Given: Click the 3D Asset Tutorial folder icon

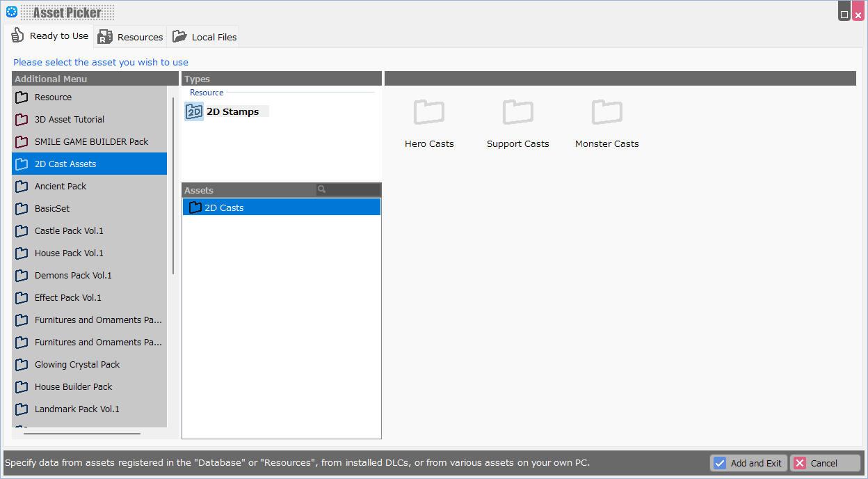Looking at the screenshot, I should click(22, 120).
